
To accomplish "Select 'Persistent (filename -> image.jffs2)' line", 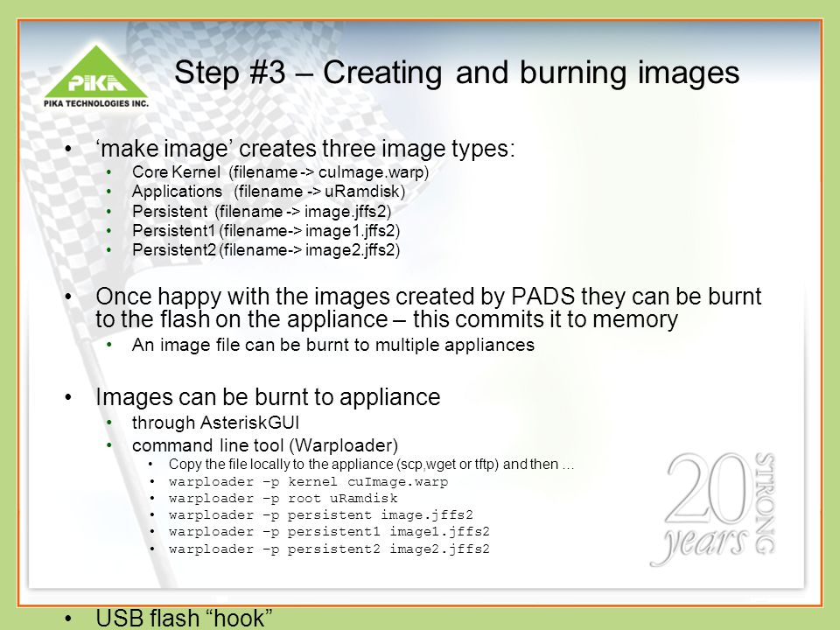I will click(x=262, y=211).
